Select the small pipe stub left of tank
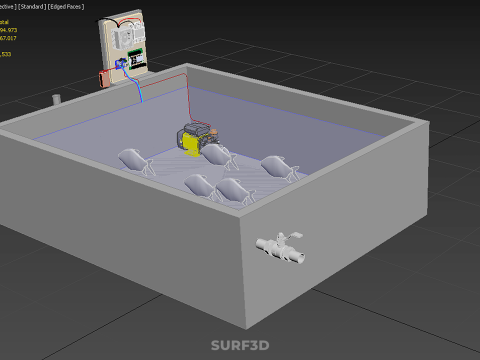480x360 pixels. pyautogui.click(x=56, y=99)
